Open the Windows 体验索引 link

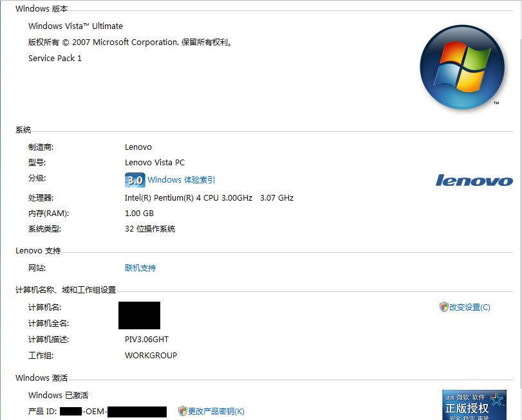[181, 180]
